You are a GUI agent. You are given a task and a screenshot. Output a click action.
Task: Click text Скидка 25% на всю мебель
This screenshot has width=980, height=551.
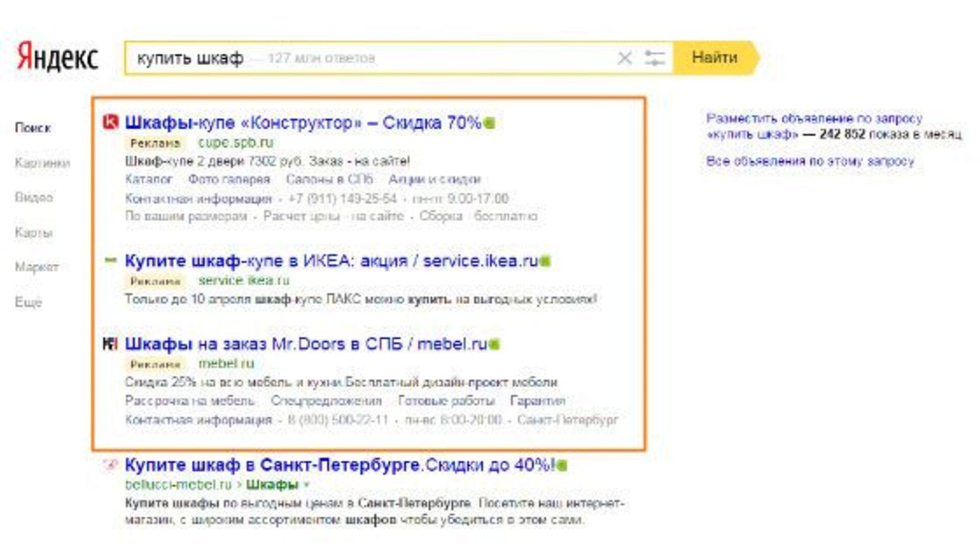pyautogui.click(x=208, y=382)
